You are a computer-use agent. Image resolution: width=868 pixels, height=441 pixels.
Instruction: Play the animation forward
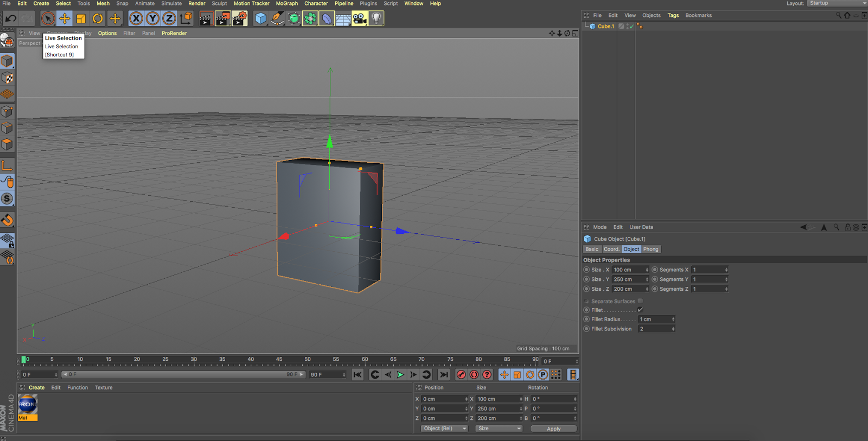[400, 375]
